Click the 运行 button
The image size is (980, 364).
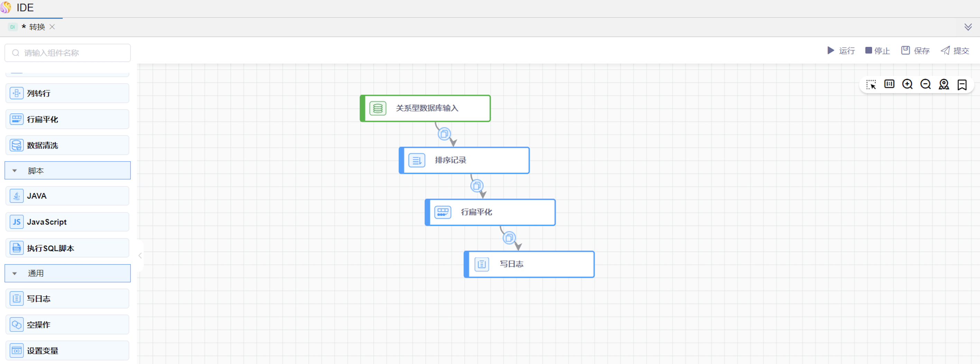tap(841, 51)
